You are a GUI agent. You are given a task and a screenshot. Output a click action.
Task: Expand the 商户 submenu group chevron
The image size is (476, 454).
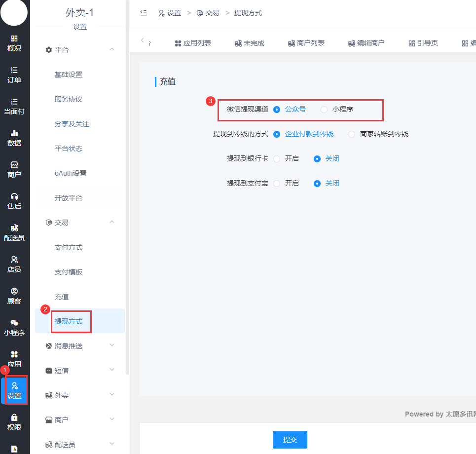click(x=112, y=419)
